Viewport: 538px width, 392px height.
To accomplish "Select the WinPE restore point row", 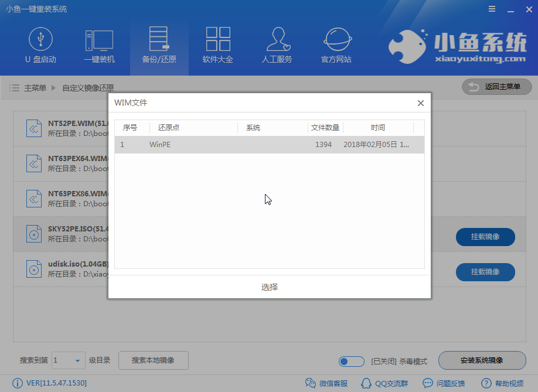I will click(269, 145).
